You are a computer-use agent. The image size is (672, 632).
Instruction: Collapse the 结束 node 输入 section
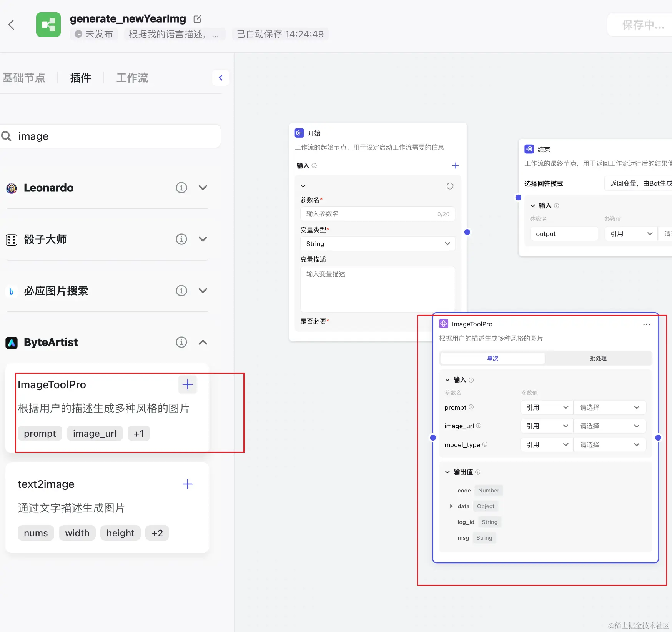point(533,206)
